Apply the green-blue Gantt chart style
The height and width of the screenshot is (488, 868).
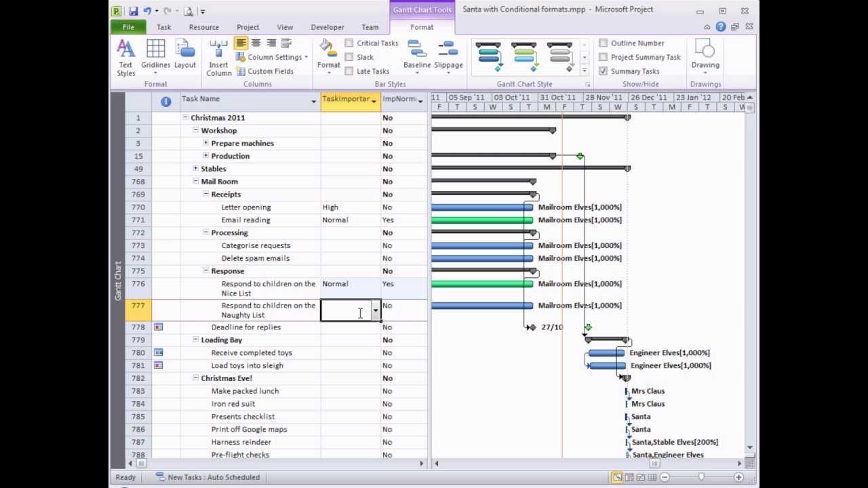click(524, 57)
